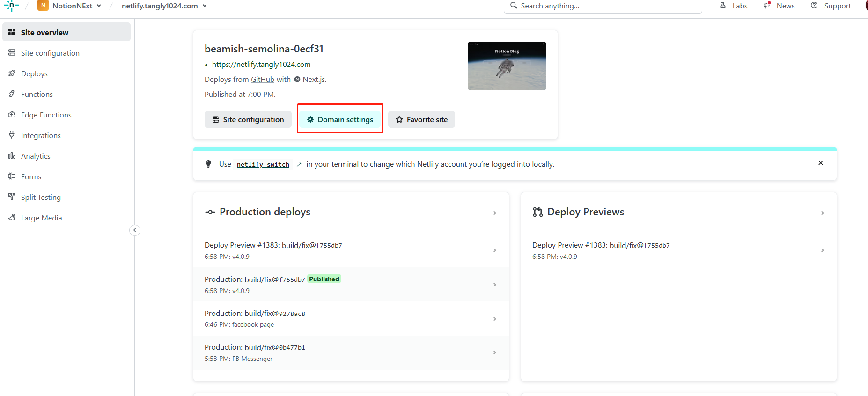The height and width of the screenshot is (396, 868).
Task: Click the Netlify logo icon
Action: [x=11, y=6]
